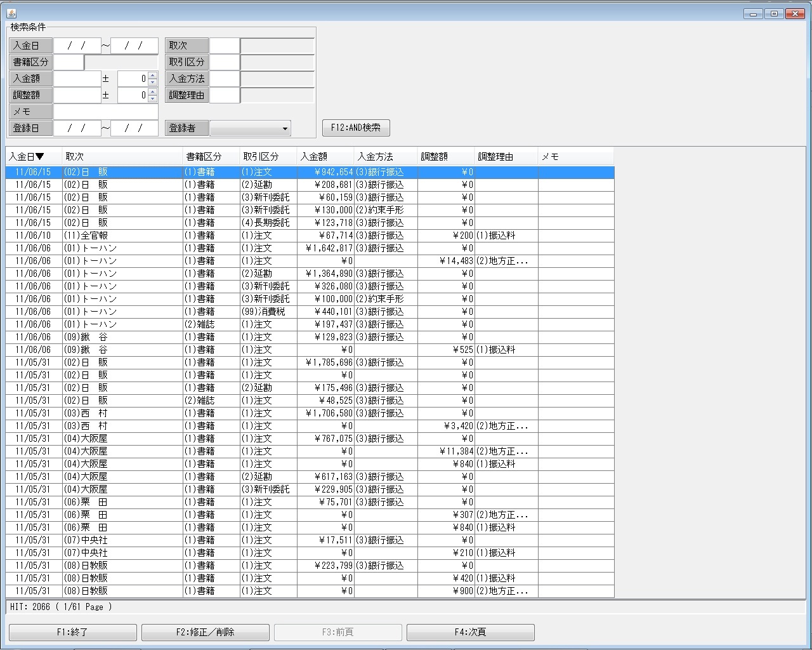The image size is (812, 650).
Task: Click the ￥17,511 amount cell
Action: point(325,540)
